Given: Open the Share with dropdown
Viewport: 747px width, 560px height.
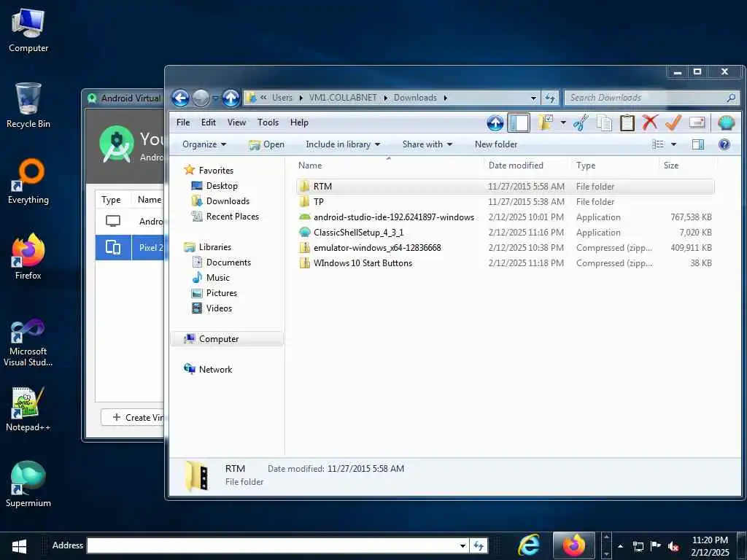Looking at the screenshot, I should click(427, 144).
